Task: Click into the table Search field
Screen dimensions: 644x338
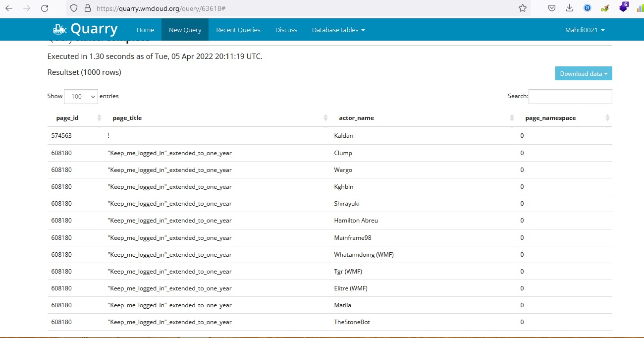Action: [570, 97]
